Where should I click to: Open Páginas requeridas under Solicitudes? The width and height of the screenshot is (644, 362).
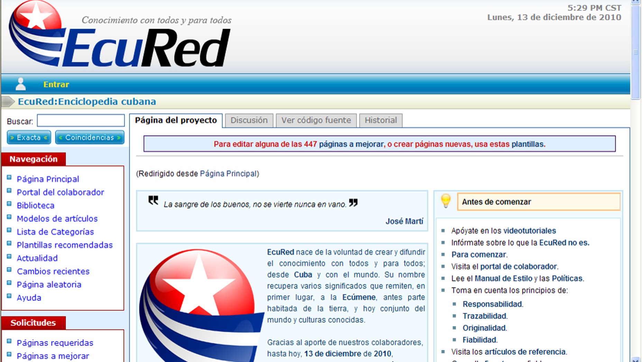55,343
